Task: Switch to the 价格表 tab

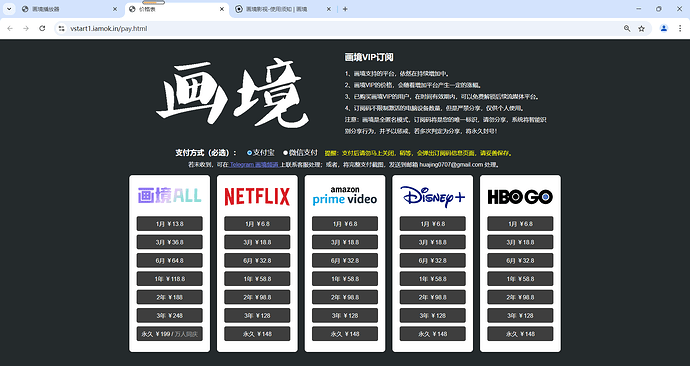Action: pyautogui.click(x=177, y=9)
